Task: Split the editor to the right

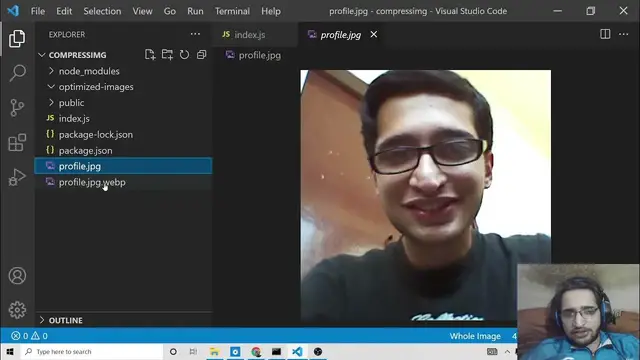Action: (605, 34)
